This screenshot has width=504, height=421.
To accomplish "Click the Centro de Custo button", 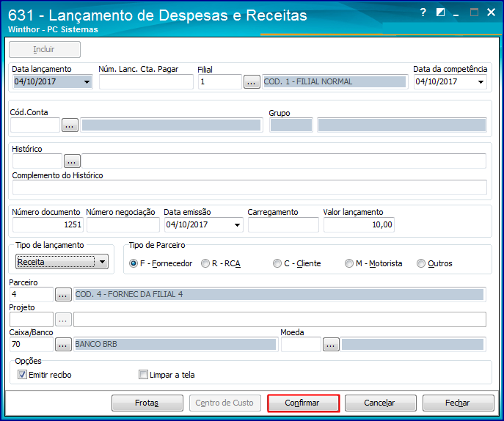I will pyautogui.click(x=225, y=403).
